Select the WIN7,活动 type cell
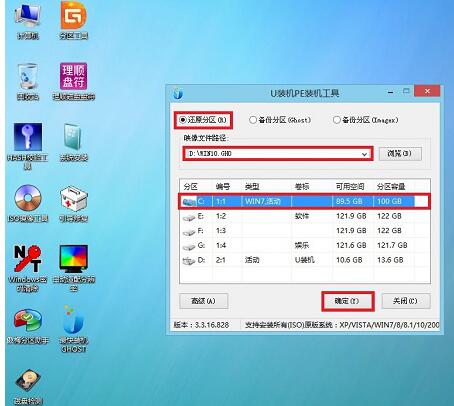This screenshot has width=454, height=406. point(263,201)
